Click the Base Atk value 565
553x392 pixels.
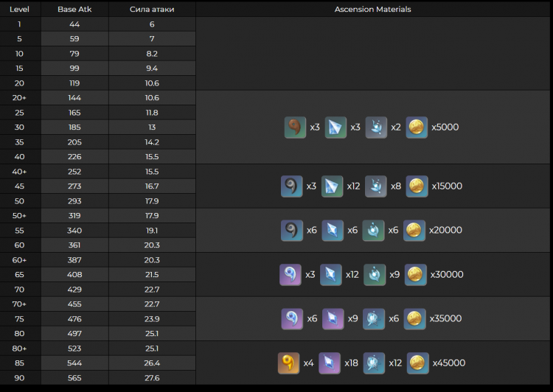click(x=74, y=378)
